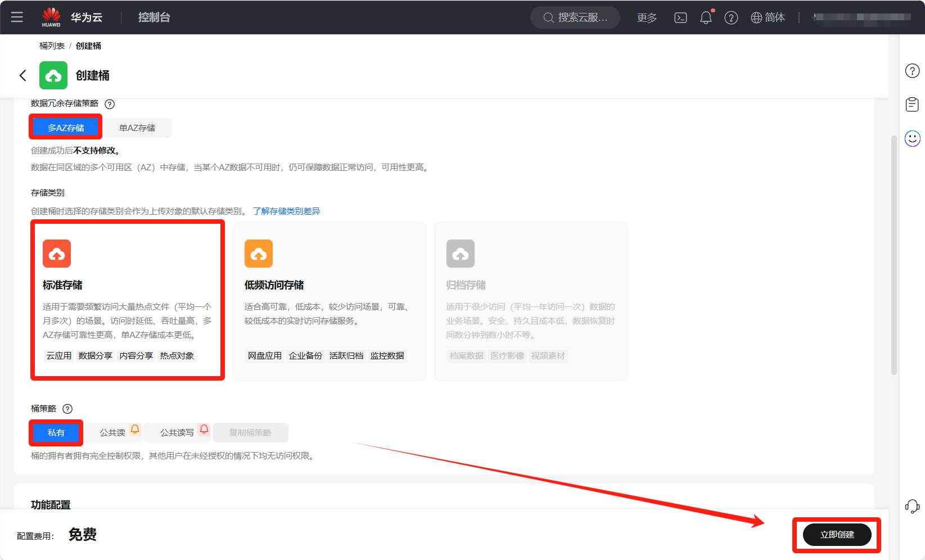Open 了解存储类别差异 link
This screenshot has width=925, height=560.
pos(286,211)
